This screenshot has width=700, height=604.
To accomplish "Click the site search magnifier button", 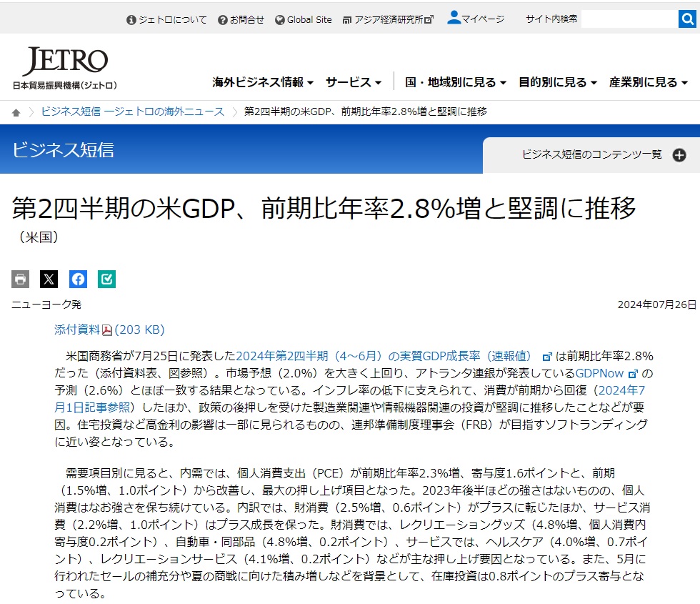I will click(687, 19).
